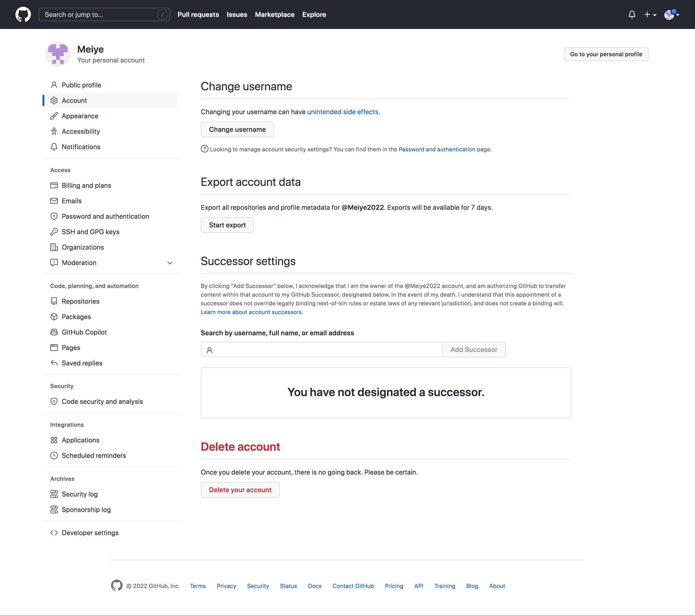Click the Developer settings code icon
The image size is (695, 616).
pyautogui.click(x=54, y=533)
